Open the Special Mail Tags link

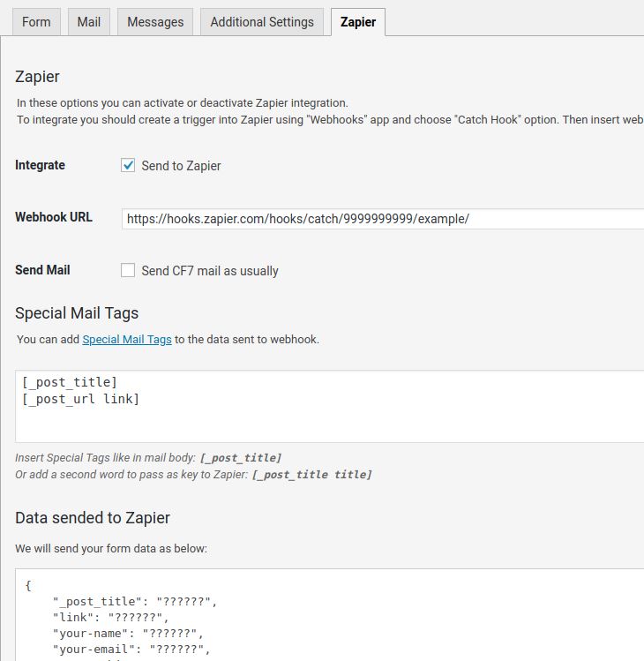click(x=127, y=340)
